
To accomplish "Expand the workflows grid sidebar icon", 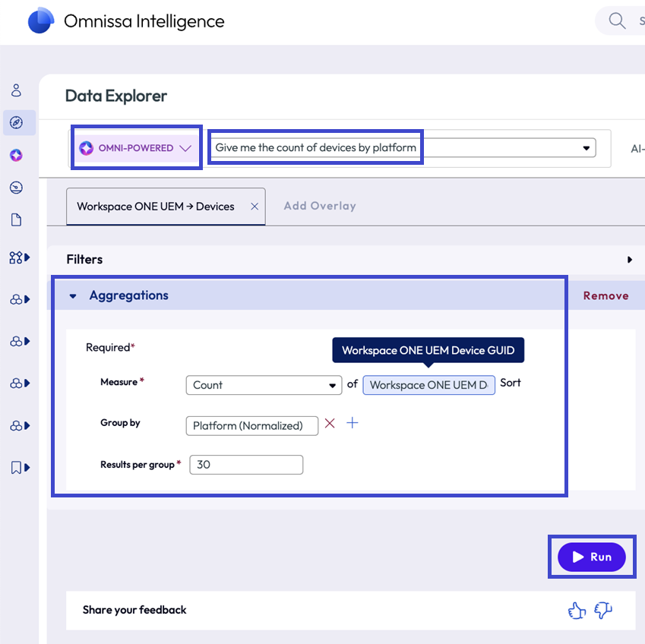I will (19, 258).
